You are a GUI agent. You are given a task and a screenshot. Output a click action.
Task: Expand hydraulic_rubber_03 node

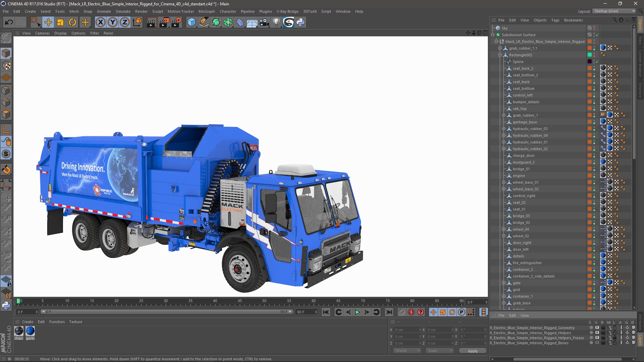tap(504, 129)
